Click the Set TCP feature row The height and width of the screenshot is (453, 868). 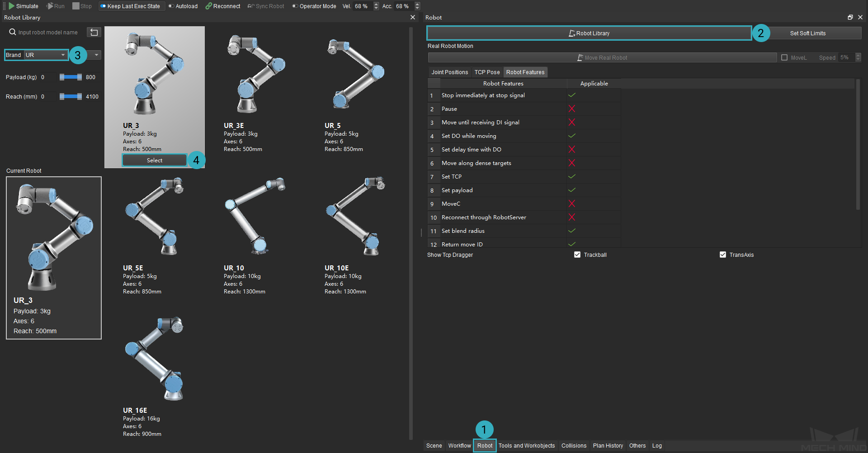pyautogui.click(x=524, y=177)
